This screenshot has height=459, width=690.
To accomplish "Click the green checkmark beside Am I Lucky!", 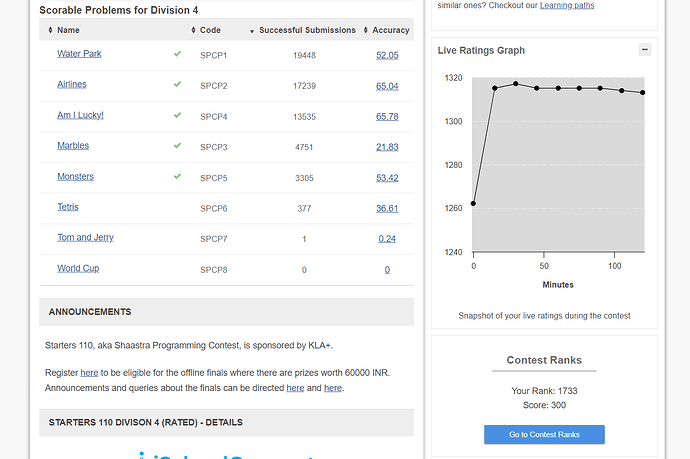I will (x=177, y=115).
